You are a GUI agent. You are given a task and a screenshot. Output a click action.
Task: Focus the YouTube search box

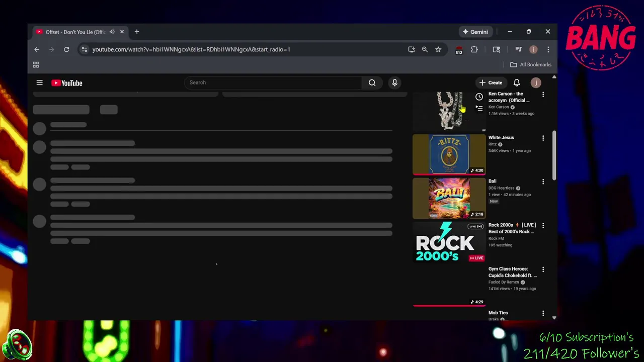273,82
